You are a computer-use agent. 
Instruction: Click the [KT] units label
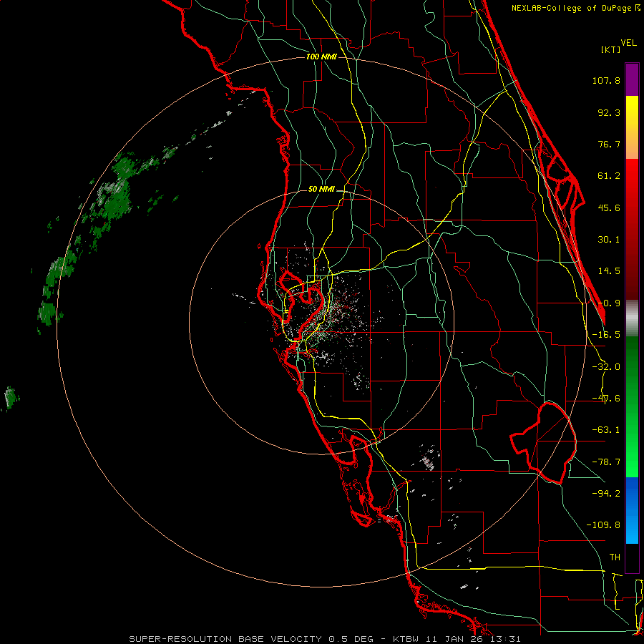[x=611, y=49]
